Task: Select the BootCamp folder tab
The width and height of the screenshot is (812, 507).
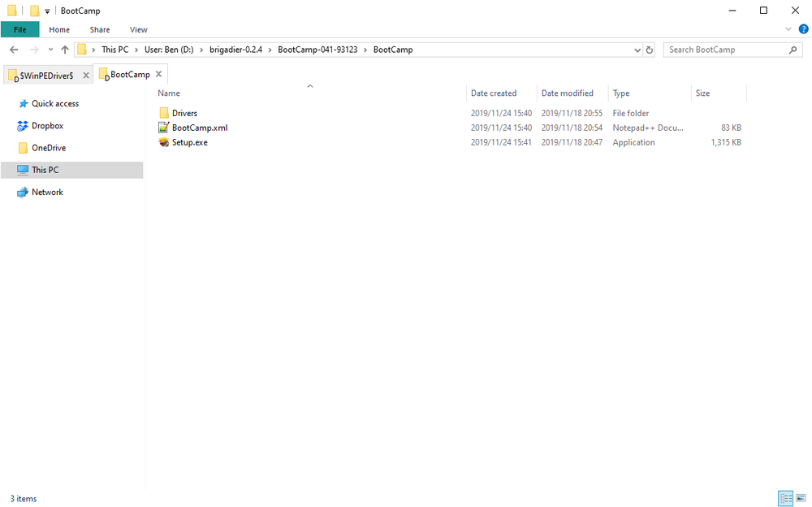Action: (x=130, y=75)
